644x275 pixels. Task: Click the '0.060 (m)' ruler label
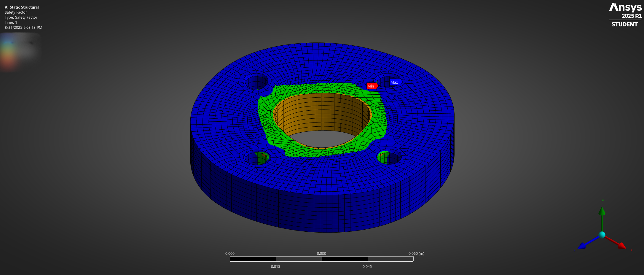[x=416, y=254]
